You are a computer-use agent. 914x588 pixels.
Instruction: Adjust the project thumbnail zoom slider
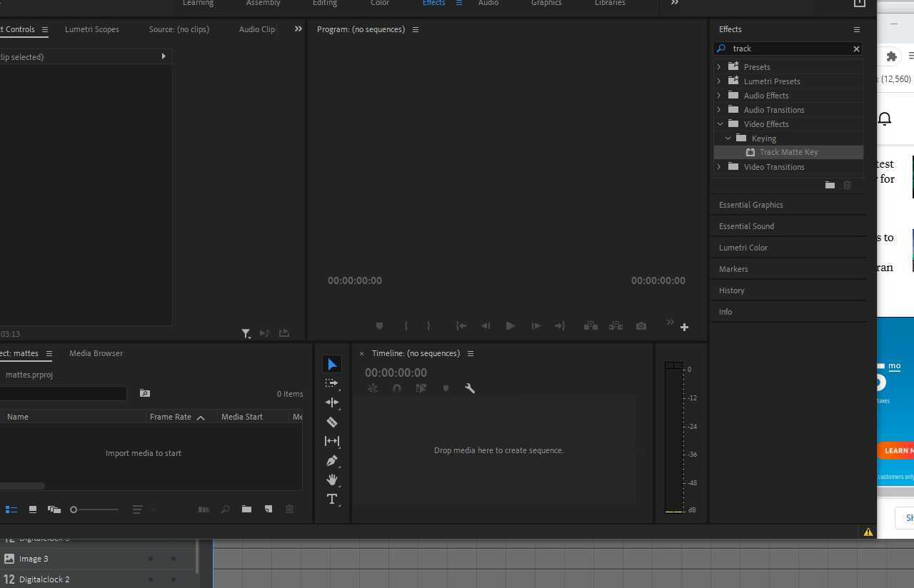[74, 510]
